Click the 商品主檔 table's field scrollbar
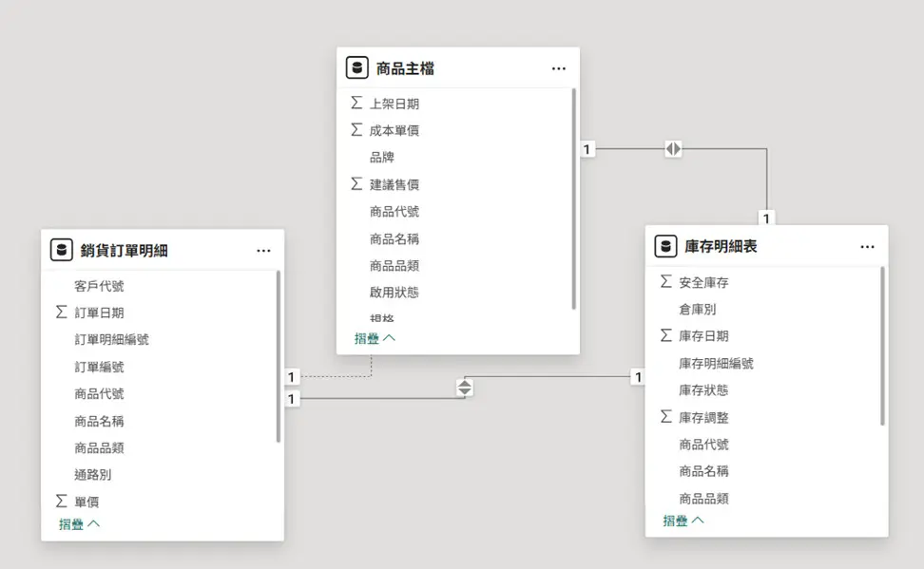 tap(574, 199)
